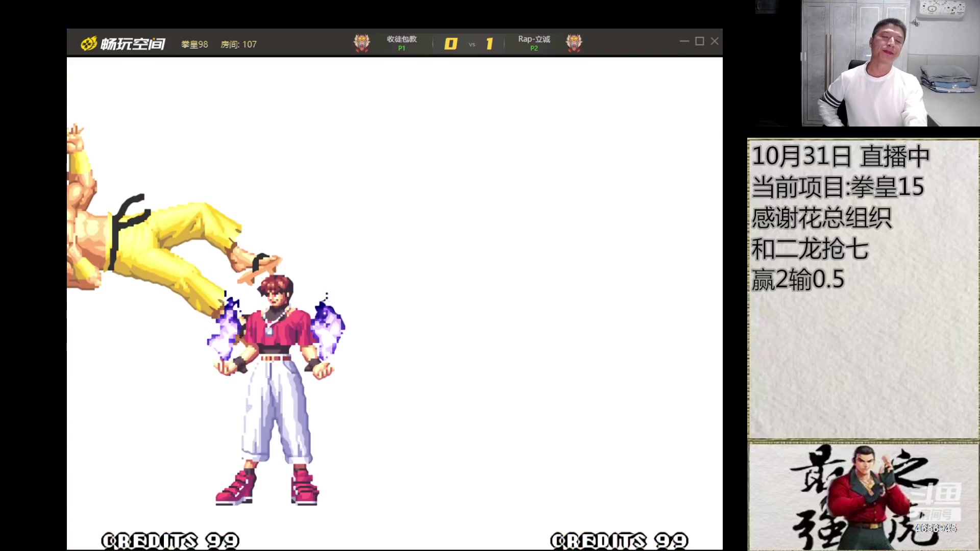The image size is (980, 551).
Task: Click the 畅玩空间 logo icon
Action: pos(89,44)
